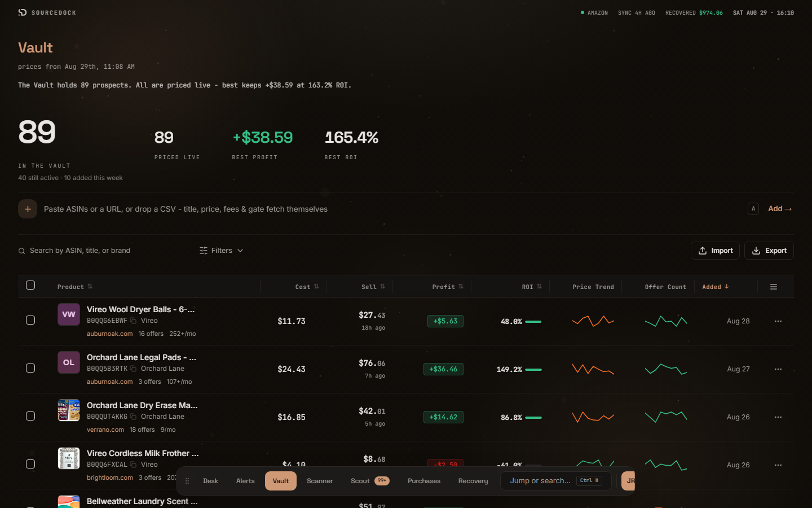The width and height of the screenshot is (812, 508).
Task: Click the Amazon connection status indicator
Action: 594,12
